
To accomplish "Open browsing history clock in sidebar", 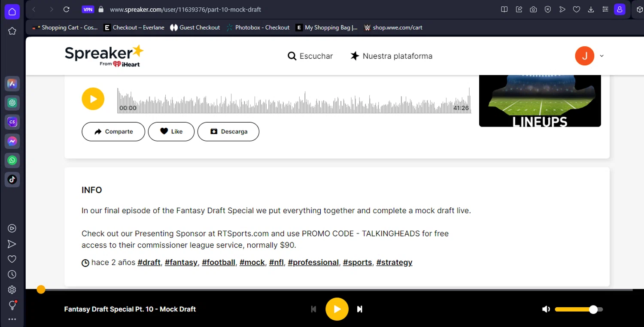I will pos(12,274).
